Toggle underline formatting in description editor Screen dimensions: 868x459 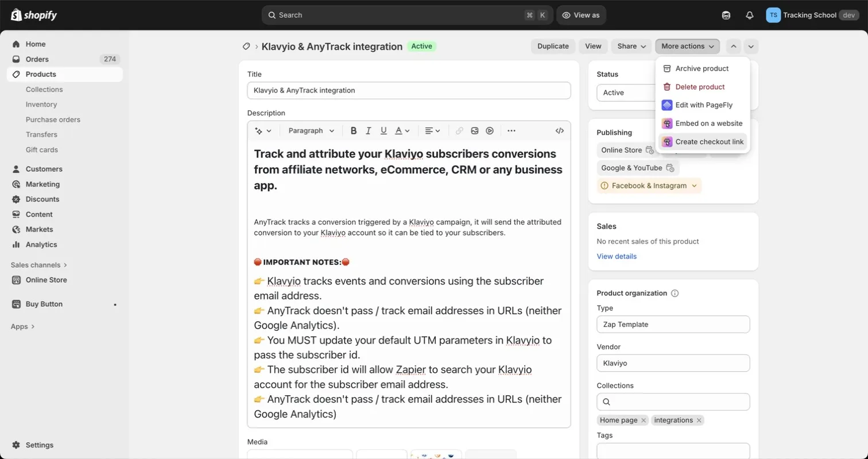click(383, 130)
